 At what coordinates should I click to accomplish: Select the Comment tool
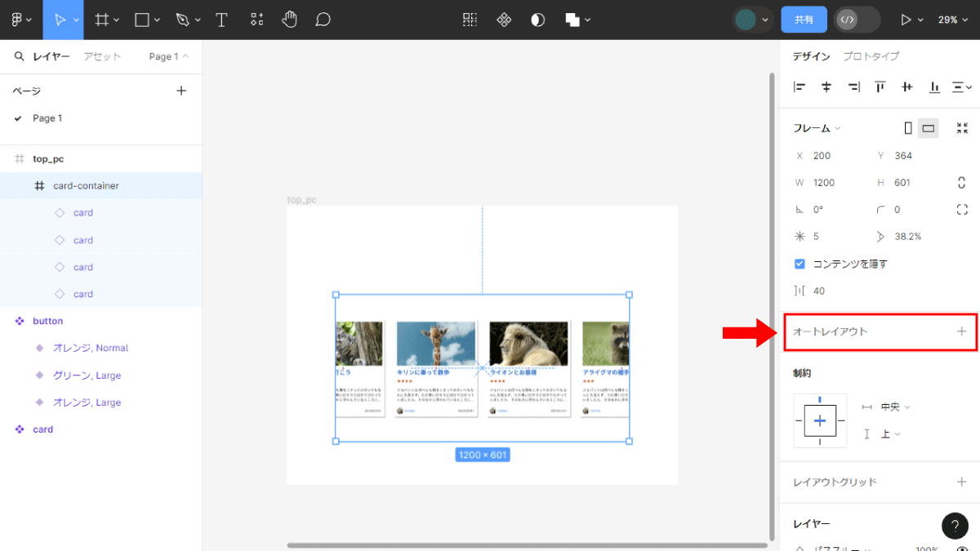[323, 20]
